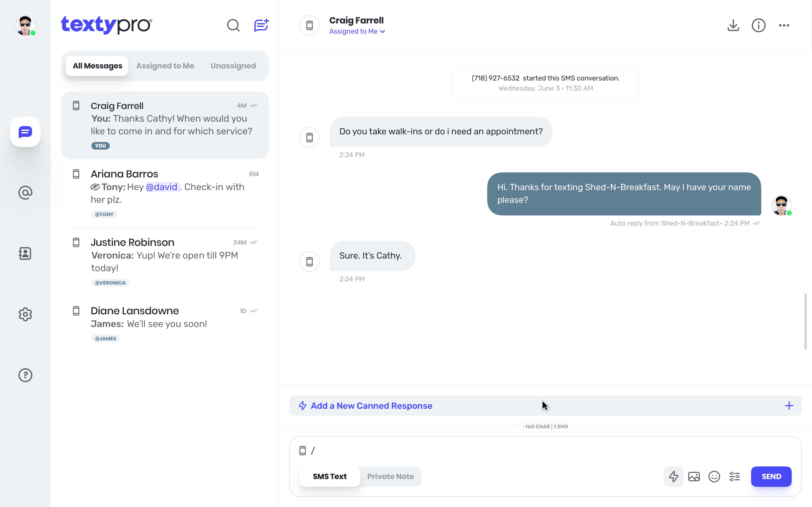The image size is (812, 507).
Task: Open contact info via info icon
Action: pyautogui.click(x=758, y=25)
